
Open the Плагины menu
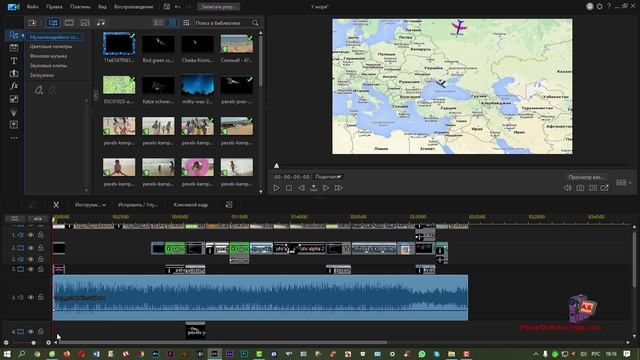80,7
